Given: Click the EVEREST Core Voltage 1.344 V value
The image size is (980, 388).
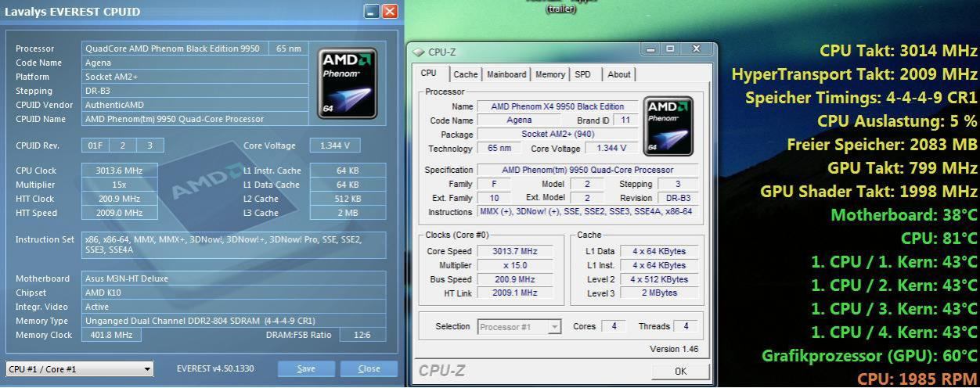Looking at the screenshot, I should point(335,145).
